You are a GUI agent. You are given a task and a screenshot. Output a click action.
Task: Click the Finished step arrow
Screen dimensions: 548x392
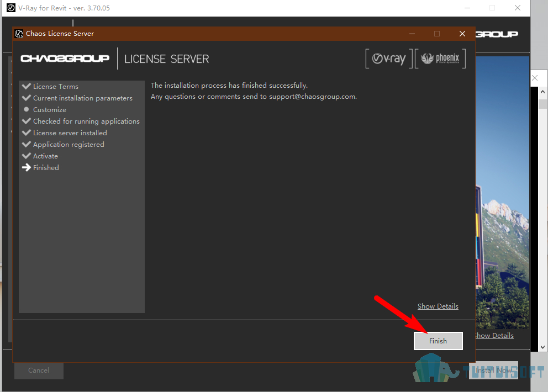coord(26,167)
